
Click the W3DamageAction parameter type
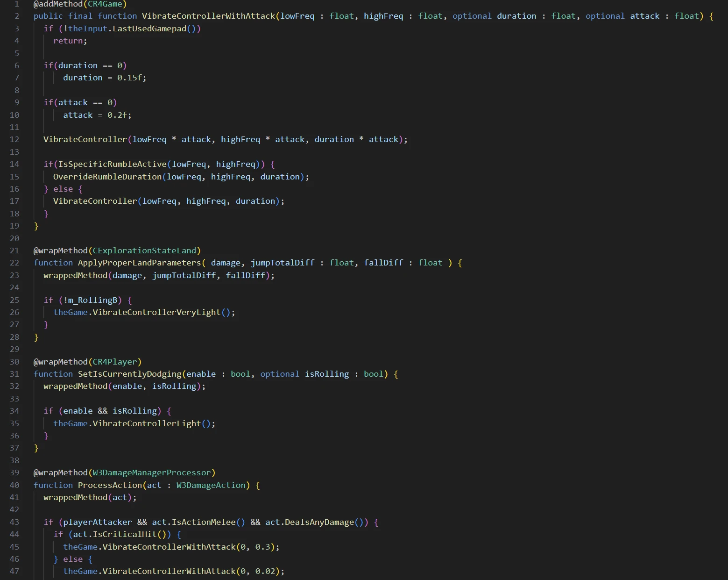(x=211, y=485)
